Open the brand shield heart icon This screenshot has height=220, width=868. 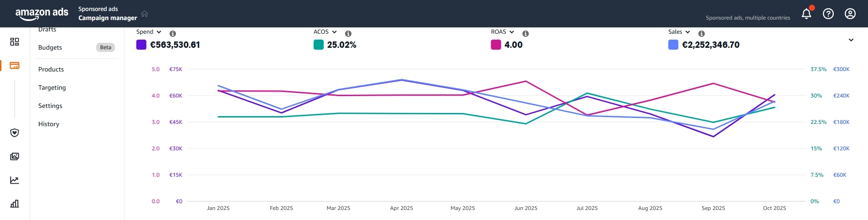(x=15, y=133)
